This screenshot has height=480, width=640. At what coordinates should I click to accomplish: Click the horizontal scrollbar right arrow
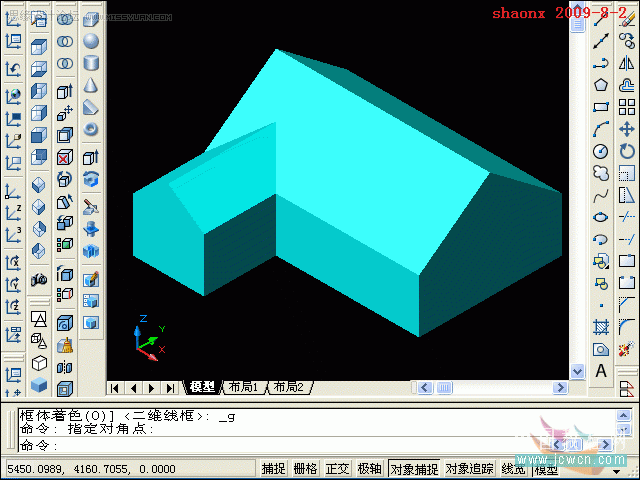pyautogui.click(x=560, y=387)
